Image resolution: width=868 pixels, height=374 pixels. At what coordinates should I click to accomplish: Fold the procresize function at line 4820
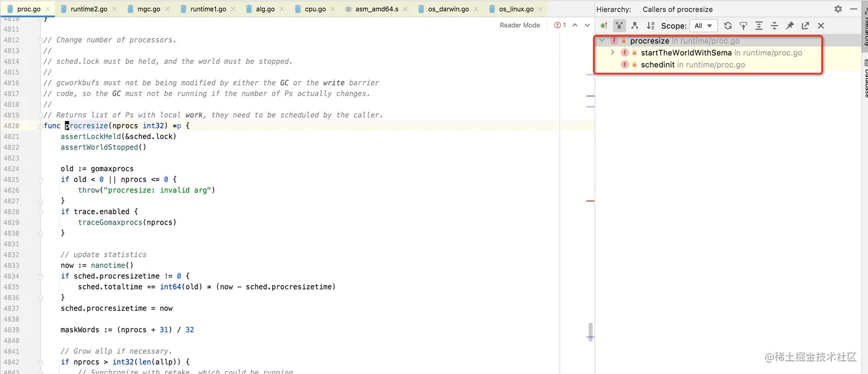(40, 126)
